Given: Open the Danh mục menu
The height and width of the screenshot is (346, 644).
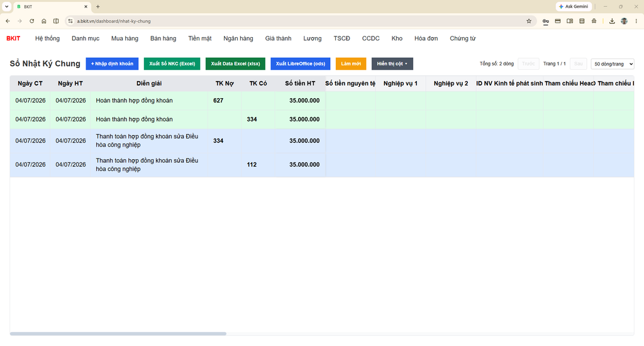Looking at the screenshot, I should coord(86,38).
